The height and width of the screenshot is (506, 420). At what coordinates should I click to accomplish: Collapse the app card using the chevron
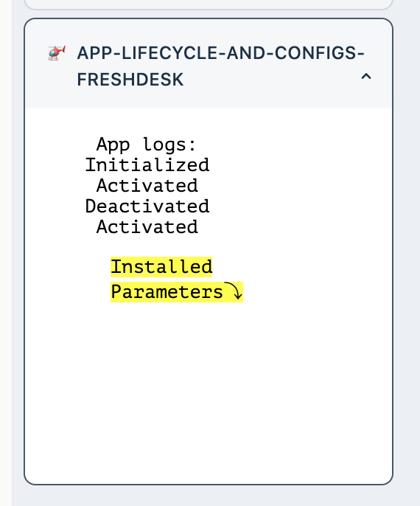(x=366, y=77)
